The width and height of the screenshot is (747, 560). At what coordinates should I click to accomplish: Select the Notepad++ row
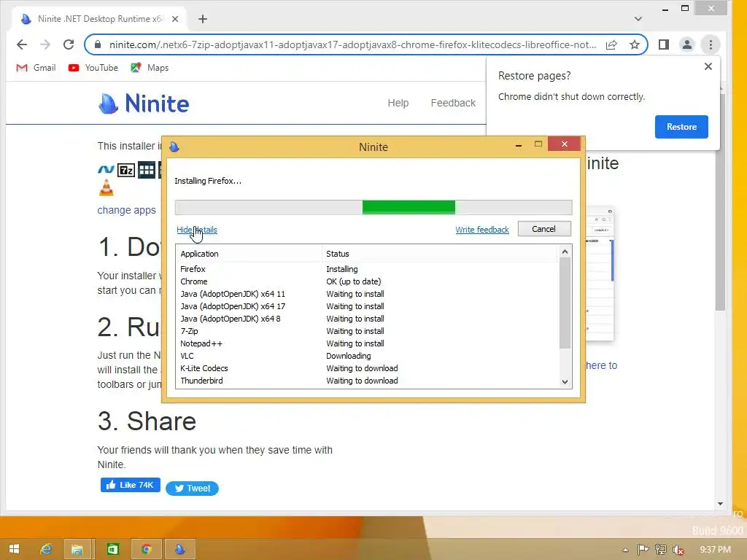click(367, 343)
